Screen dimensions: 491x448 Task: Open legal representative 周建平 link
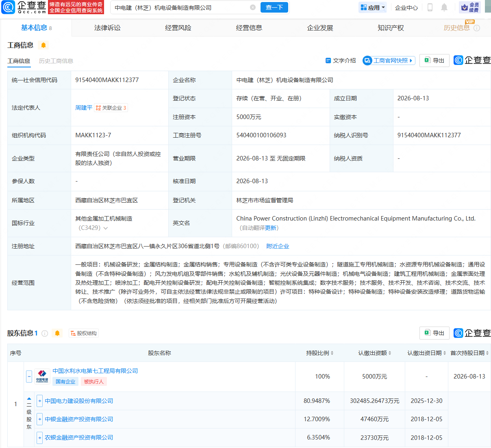point(84,108)
